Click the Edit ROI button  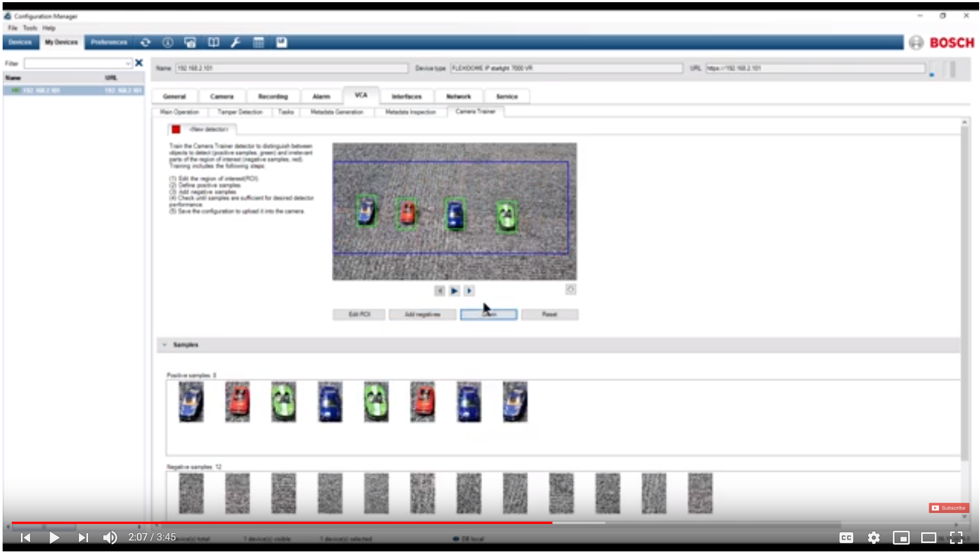359,314
